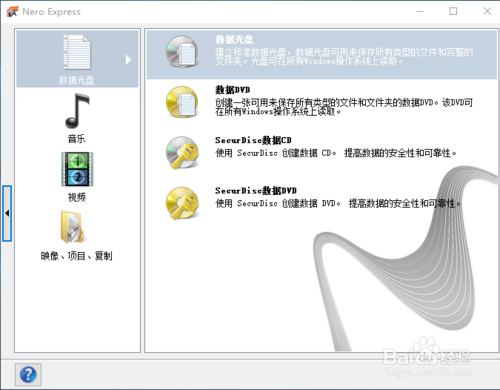Click the 数据光盘 label under sidebar icon

pyautogui.click(x=77, y=80)
